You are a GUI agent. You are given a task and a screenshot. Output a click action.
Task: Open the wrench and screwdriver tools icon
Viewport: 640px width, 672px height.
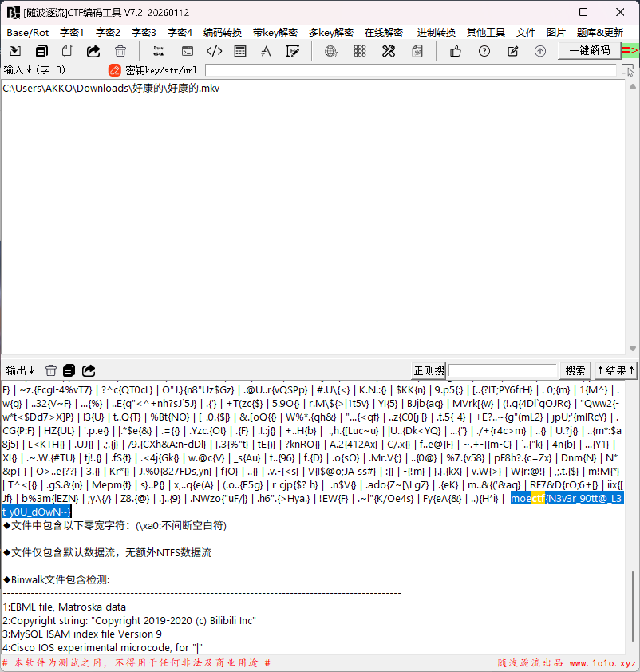tap(388, 51)
